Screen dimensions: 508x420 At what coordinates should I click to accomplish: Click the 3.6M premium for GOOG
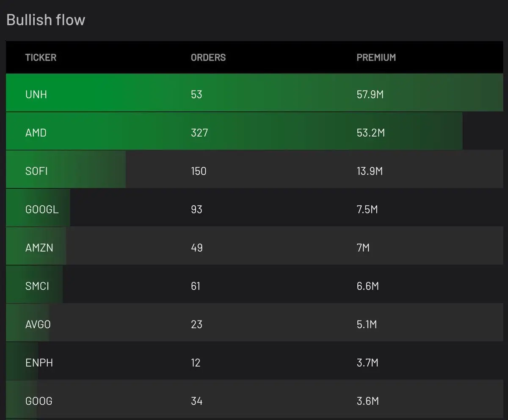tap(368, 401)
